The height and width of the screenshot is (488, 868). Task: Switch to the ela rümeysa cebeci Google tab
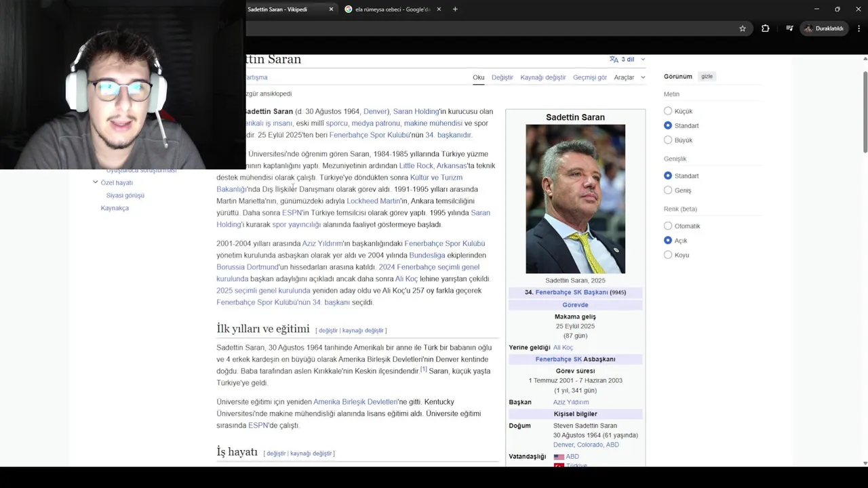[x=393, y=9]
